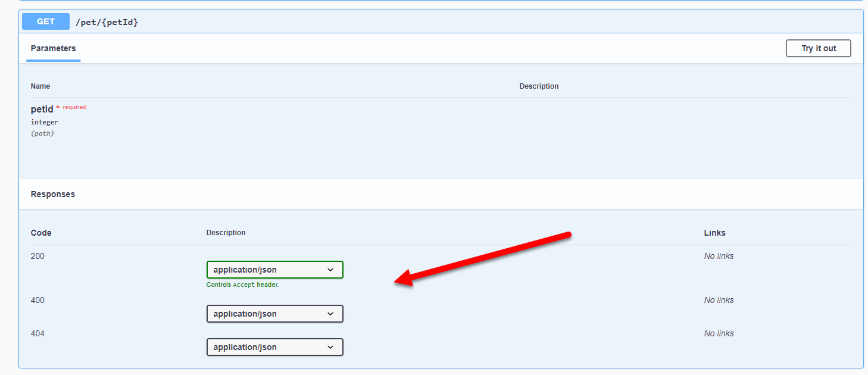Click the red 'required' label
The image size is (868, 375).
click(x=74, y=107)
